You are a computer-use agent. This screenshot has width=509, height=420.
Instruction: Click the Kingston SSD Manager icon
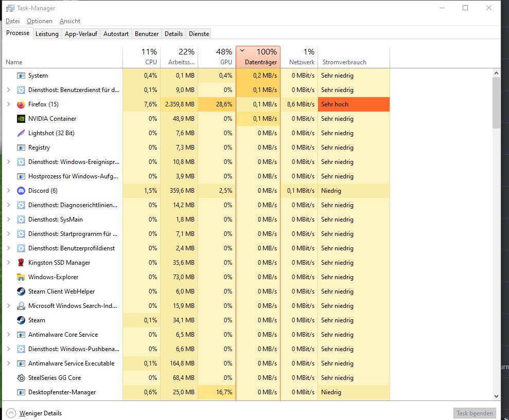[x=21, y=263]
